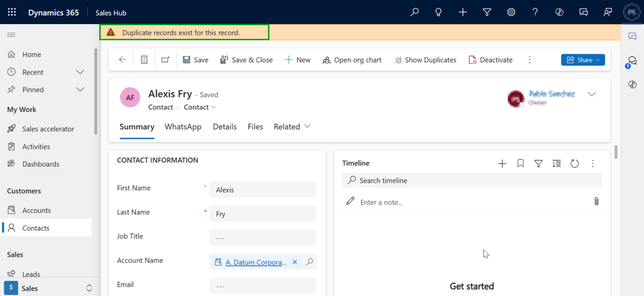Viewport: 644px width, 296px height.
Task: Attach a file using the paperclip icon
Action: coord(596,201)
